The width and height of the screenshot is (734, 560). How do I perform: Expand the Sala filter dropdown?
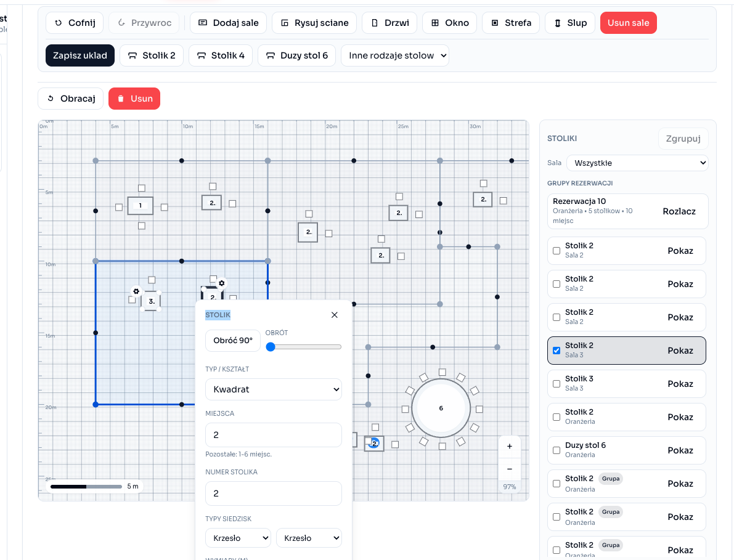point(637,163)
